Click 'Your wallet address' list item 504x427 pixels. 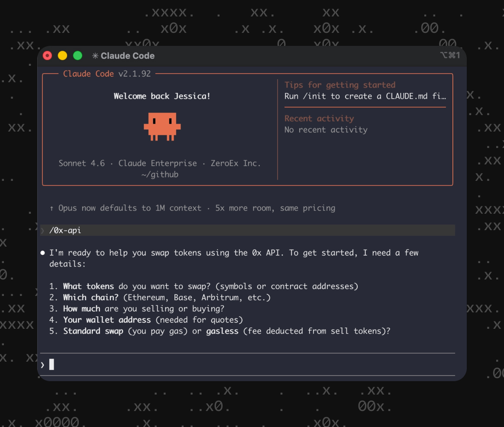click(x=146, y=320)
